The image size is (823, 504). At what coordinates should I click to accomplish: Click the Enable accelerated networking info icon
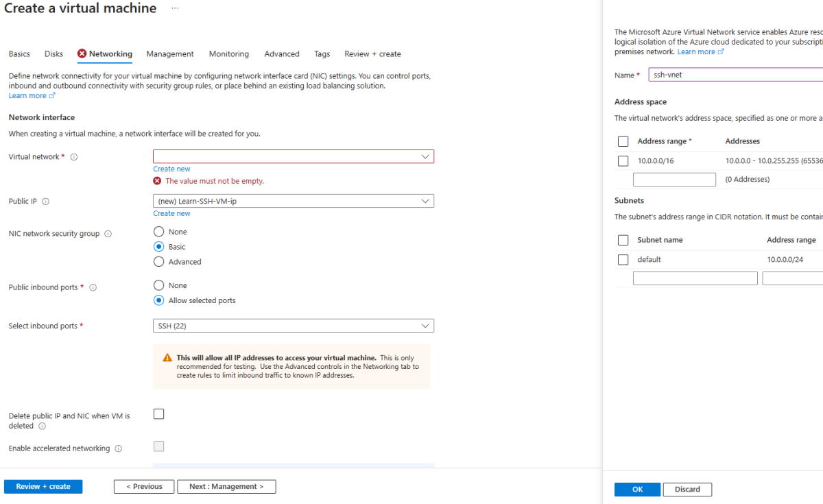[x=118, y=448]
